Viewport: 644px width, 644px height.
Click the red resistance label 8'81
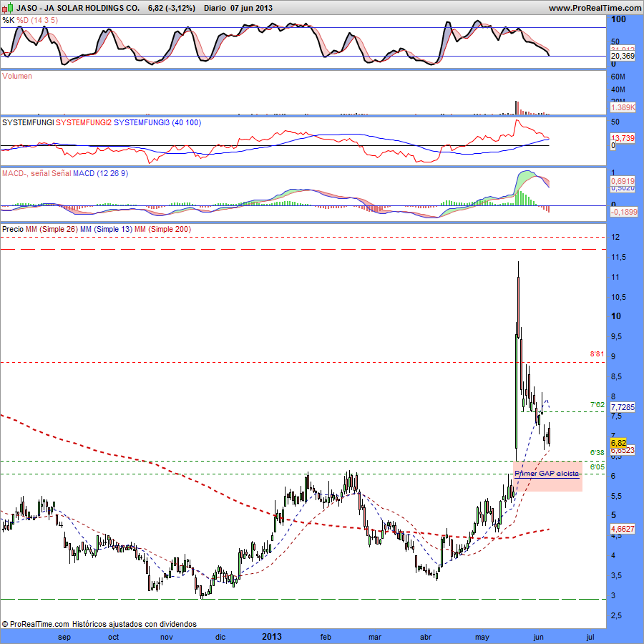point(597,354)
